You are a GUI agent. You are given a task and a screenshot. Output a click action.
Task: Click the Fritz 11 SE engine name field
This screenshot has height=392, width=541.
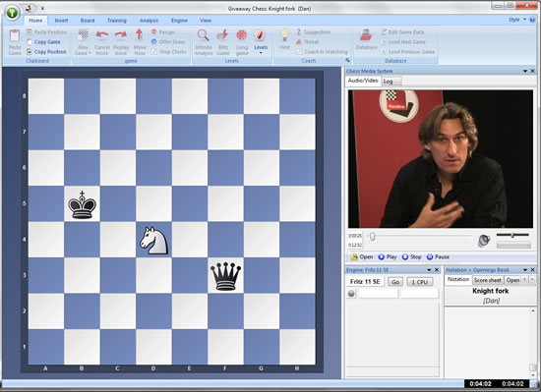pyautogui.click(x=365, y=282)
